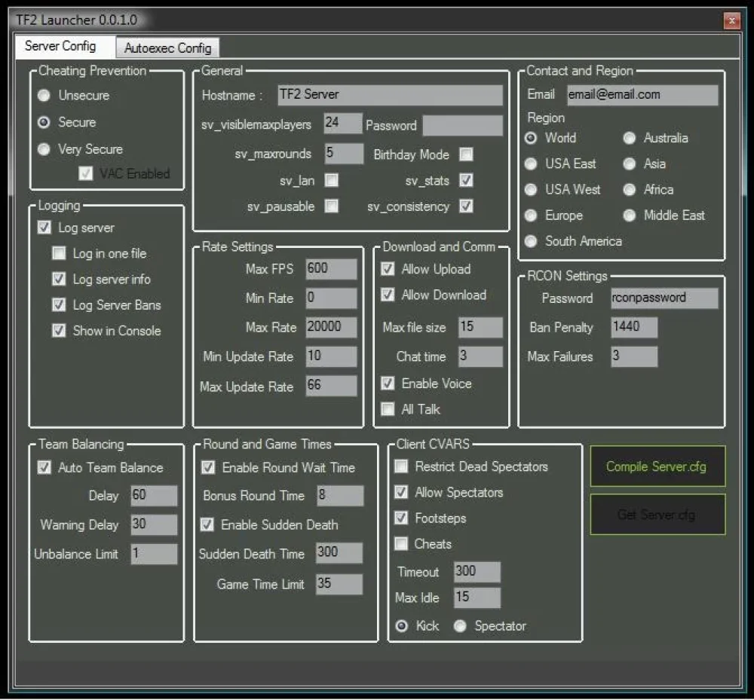Click the Chat time field
The width and height of the screenshot is (754, 700).
tap(480, 356)
